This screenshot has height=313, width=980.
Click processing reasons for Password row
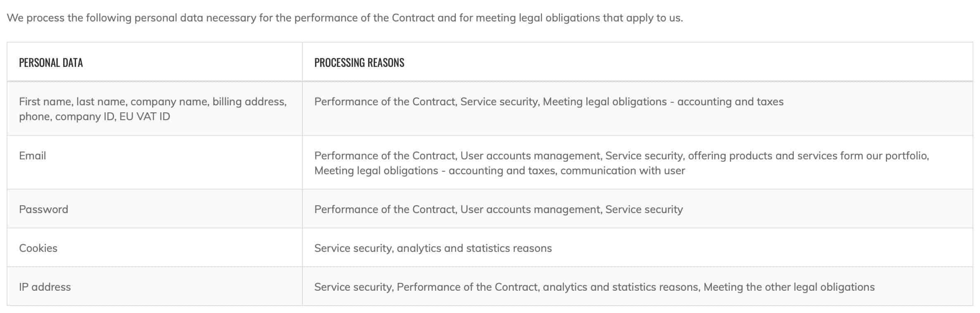point(498,209)
